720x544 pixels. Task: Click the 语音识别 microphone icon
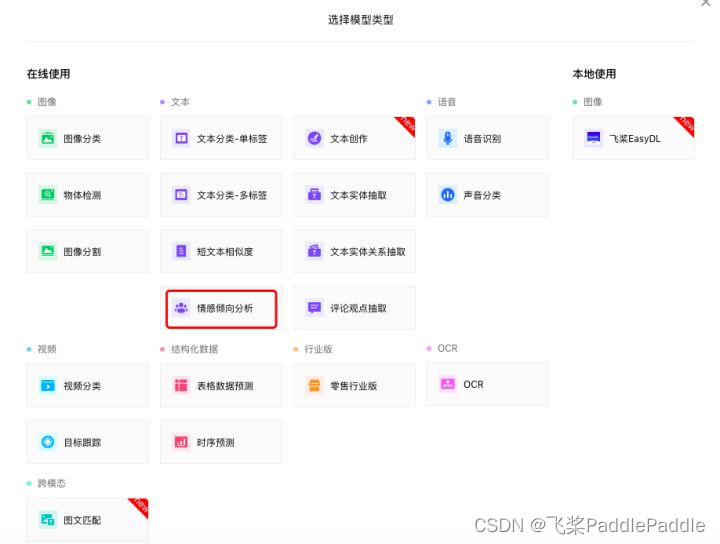[448, 138]
